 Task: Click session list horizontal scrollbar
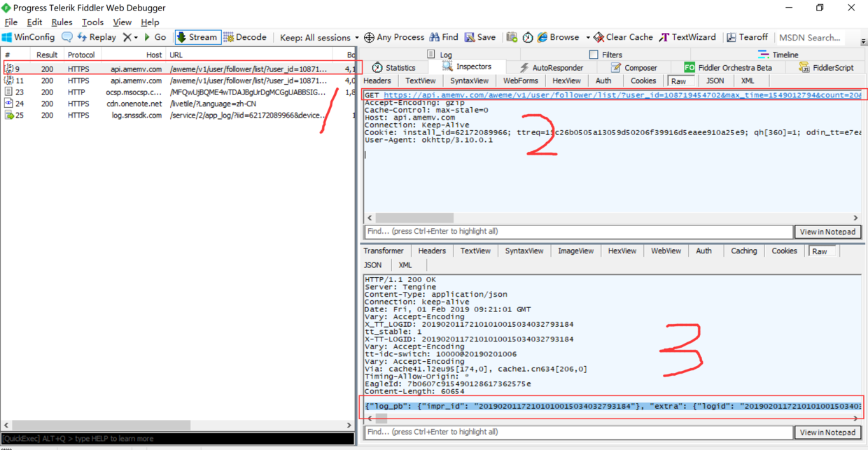tap(178, 425)
